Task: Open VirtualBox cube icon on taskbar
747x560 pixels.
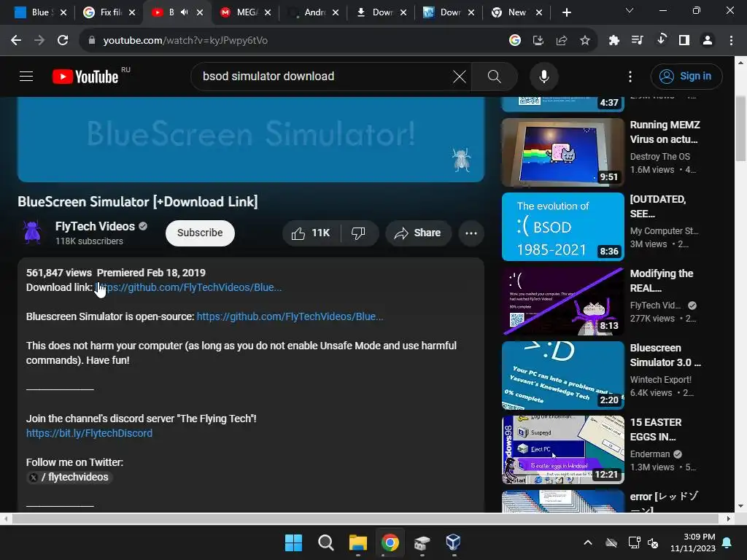Action: (x=453, y=542)
